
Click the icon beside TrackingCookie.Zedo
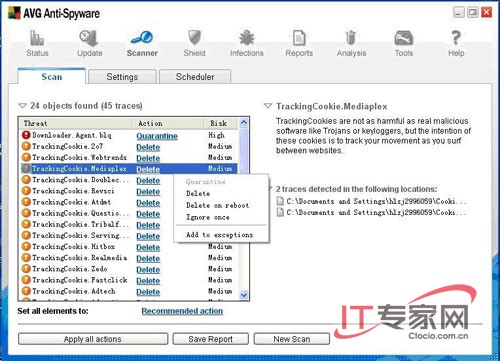click(x=26, y=269)
